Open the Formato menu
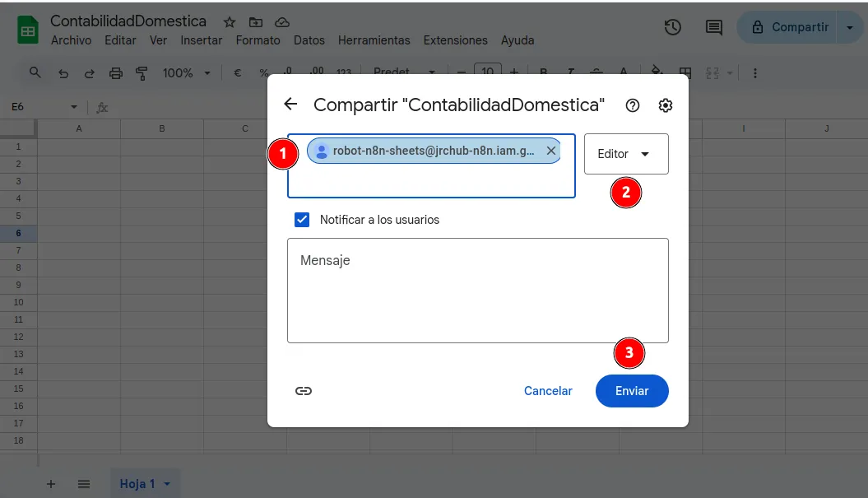This screenshot has width=868, height=498. pyautogui.click(x=258, y=40)
